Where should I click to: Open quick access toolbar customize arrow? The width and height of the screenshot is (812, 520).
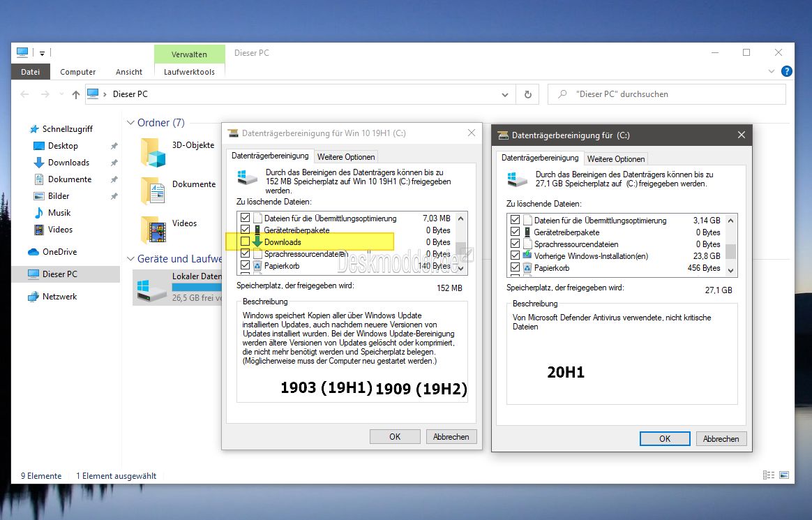pyautogui.click(x=42, y=53)
